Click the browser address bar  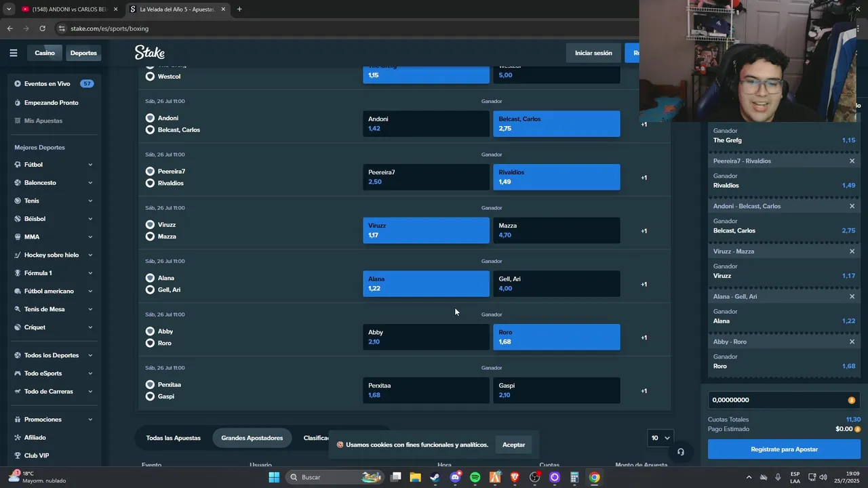(x=346, y=28)
